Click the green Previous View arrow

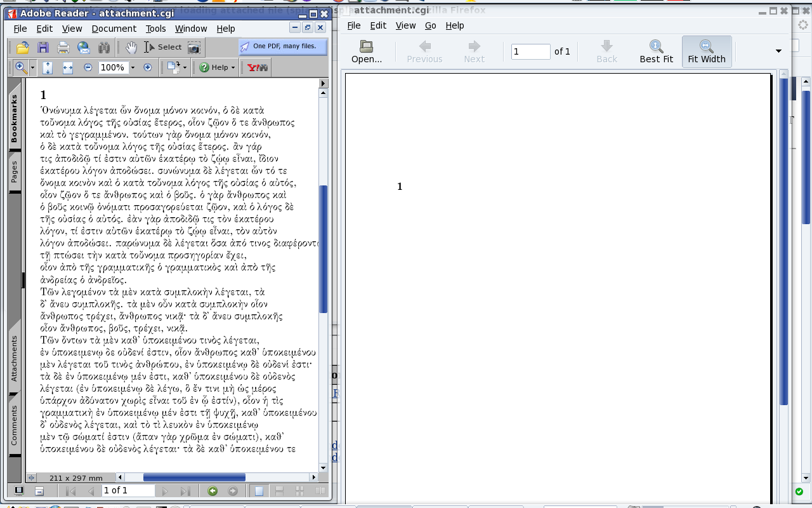click(x=213, y=491)
